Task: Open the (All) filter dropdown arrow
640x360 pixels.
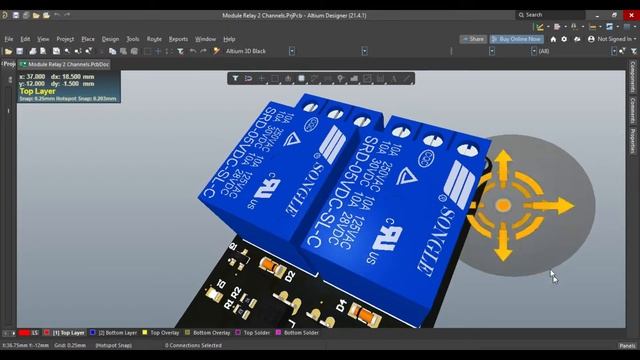Action: pos(613,51)
